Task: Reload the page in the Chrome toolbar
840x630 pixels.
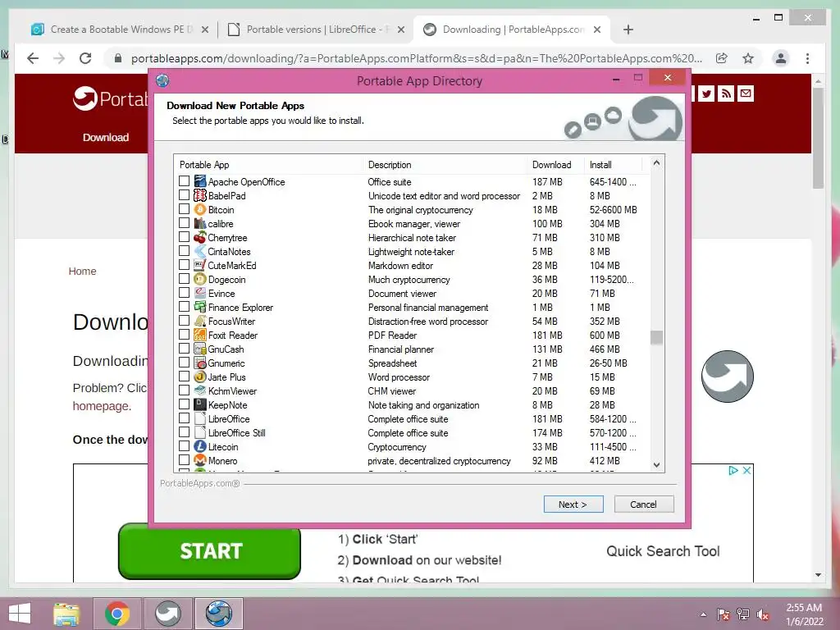Action: [x=85, y=58]
